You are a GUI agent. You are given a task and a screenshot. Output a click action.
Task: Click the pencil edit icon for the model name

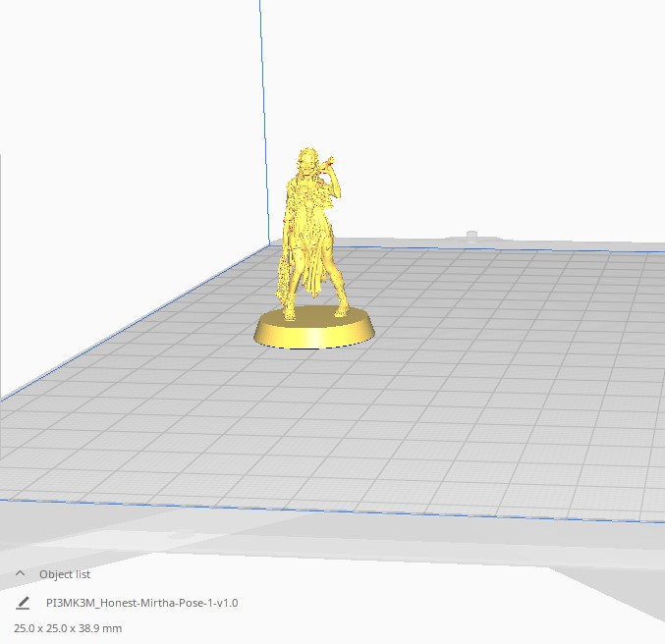pyautogui.click(x=23, y=603)
